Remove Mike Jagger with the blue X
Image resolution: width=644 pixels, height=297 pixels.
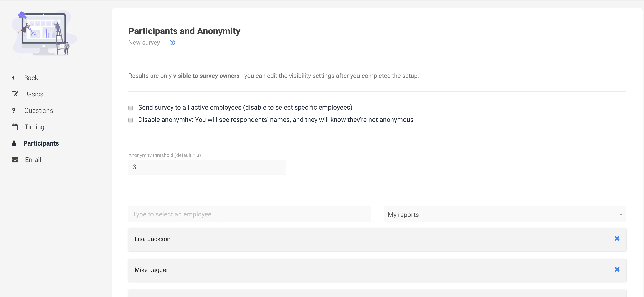pos(617,269)
